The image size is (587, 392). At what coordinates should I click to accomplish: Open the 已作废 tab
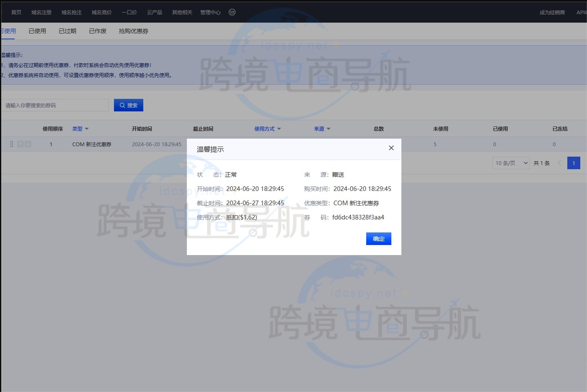pyautogui.click(x=98, y=31)
